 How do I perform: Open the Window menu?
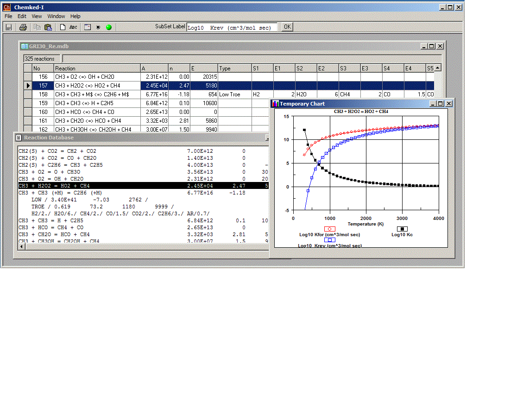click(x=56, y=16)
